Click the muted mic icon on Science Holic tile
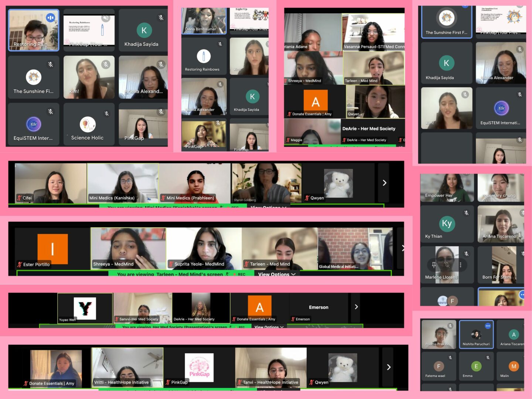 (106, 113)
